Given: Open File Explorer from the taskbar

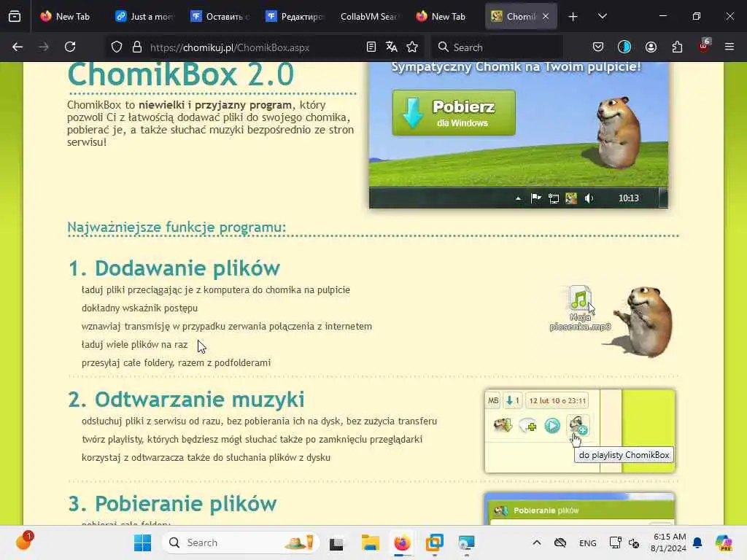Looking at the screenshot, I should tap(370, 542).
